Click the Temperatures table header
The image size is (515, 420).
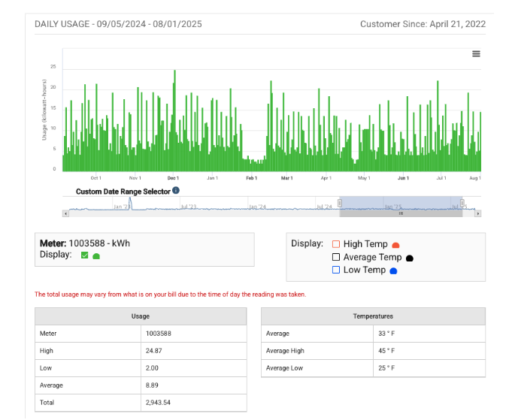(373, 316)
